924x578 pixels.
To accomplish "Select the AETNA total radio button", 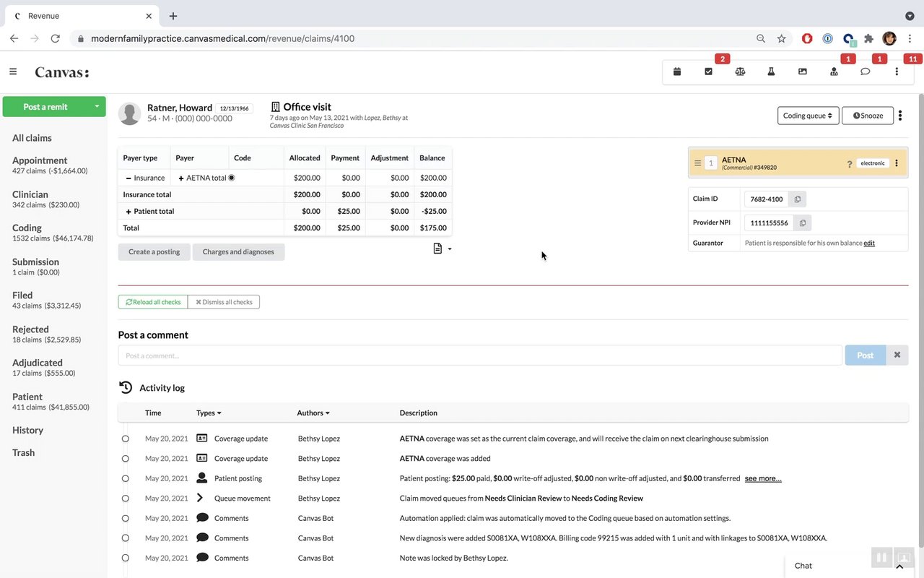I will [x=232, y=178].
